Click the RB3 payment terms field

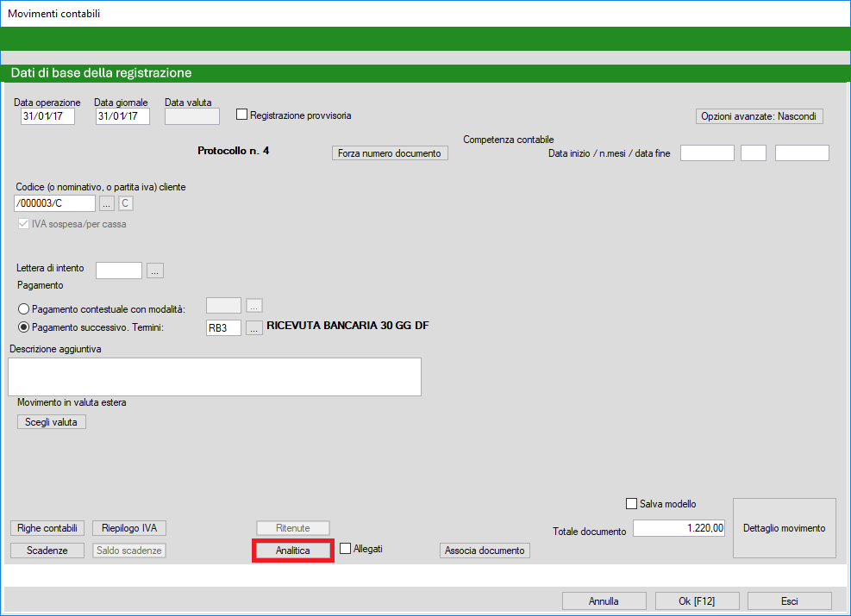[223, 328]
